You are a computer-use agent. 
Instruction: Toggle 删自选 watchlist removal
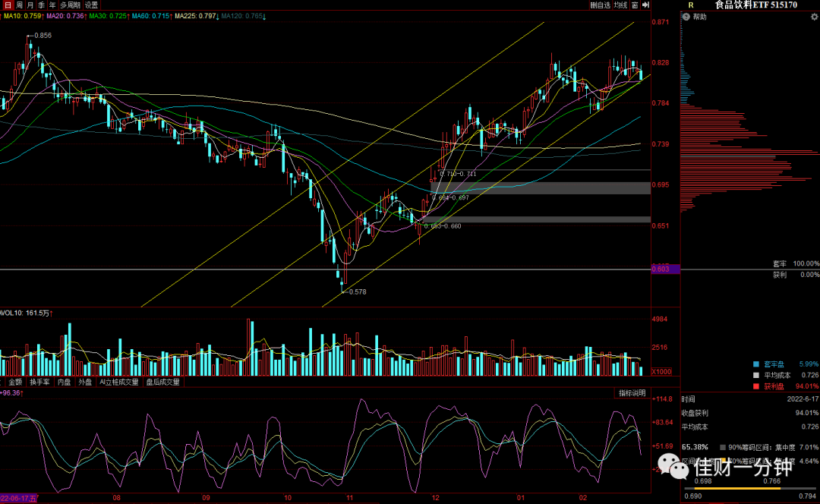tap(601, 5)
